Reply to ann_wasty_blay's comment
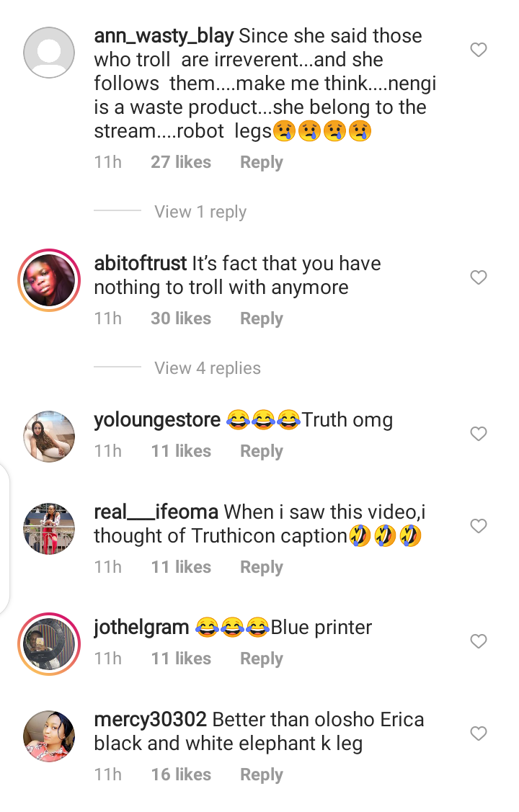 point(261,163)
